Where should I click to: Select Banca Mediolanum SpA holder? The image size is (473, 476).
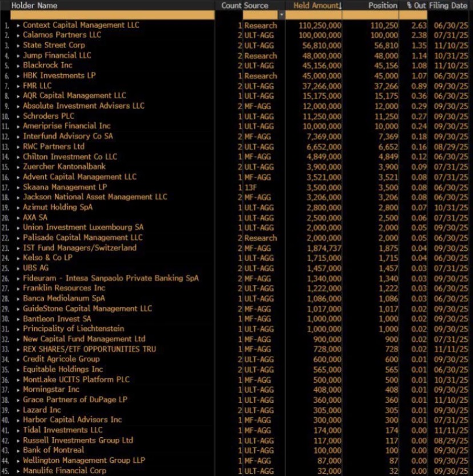point(64,298)
